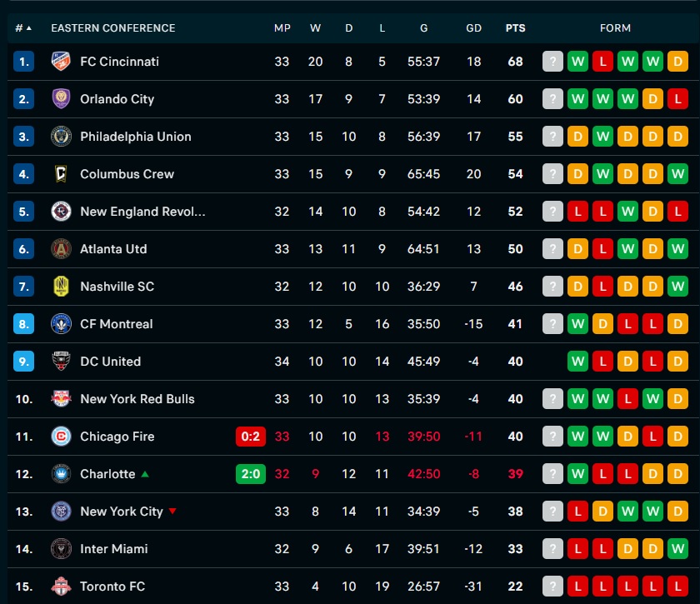
Task: Click FC Cincinnati's upcoming match ? box
Action: (552, 61)
